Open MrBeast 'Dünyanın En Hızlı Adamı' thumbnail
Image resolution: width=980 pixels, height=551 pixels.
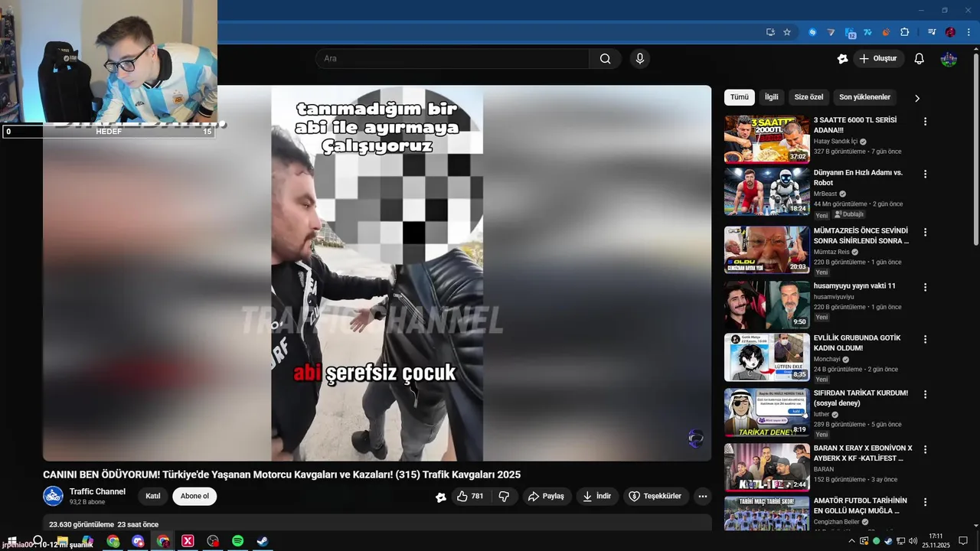[767, 191]
